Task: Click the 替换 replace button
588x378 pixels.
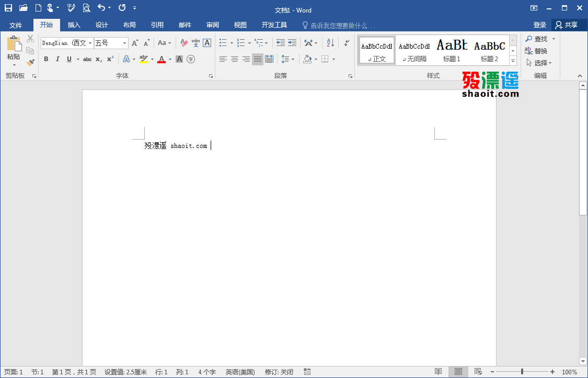Action: 536,51
